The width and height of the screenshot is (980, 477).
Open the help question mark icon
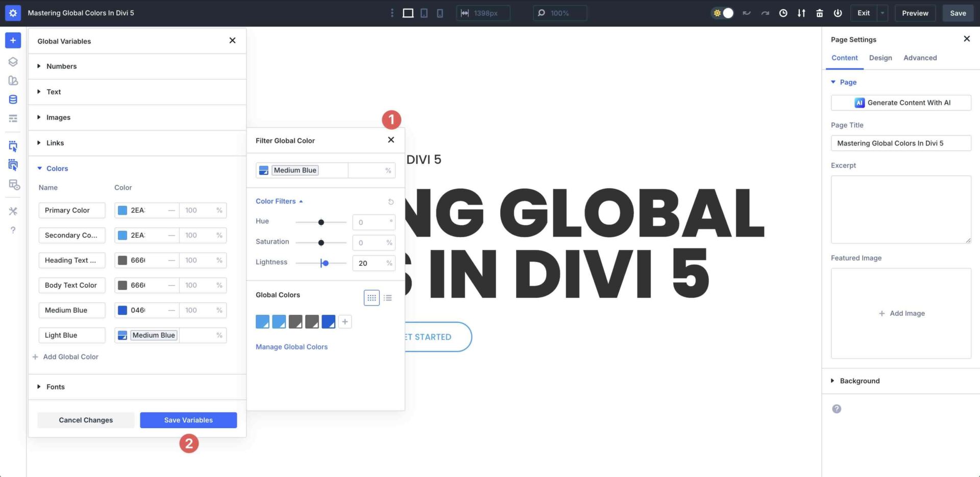pyautogui.click(x=13, y=230)
